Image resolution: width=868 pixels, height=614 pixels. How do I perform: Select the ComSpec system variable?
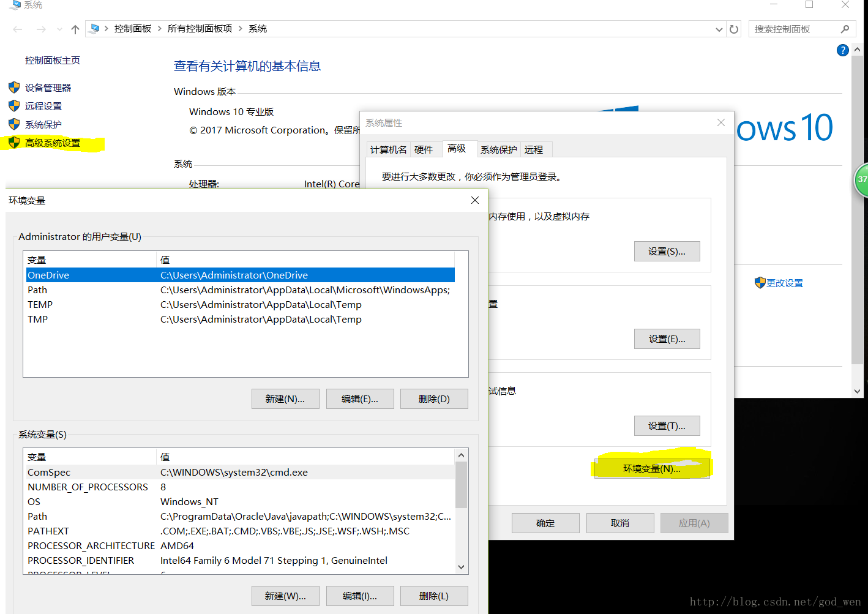click(x=240, y=472)
